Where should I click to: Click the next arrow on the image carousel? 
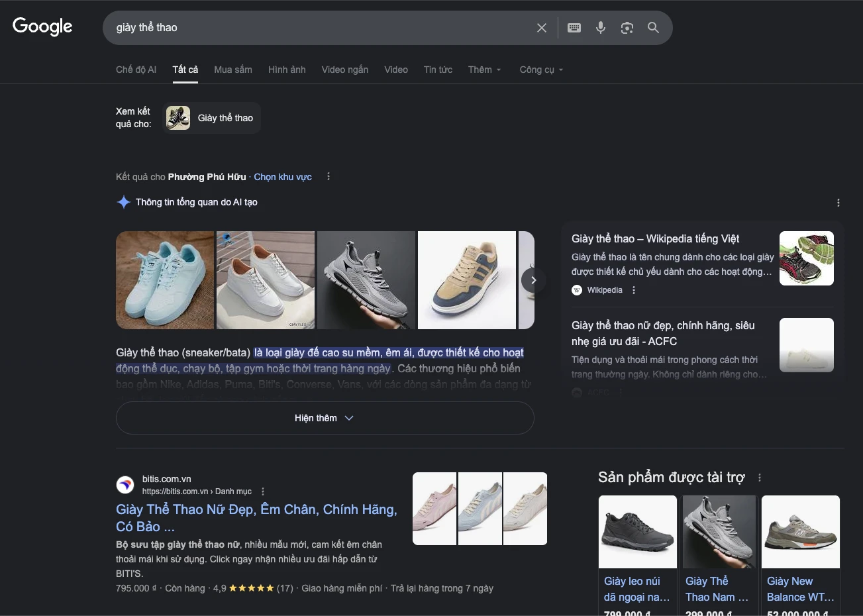[x=533, y=280]
